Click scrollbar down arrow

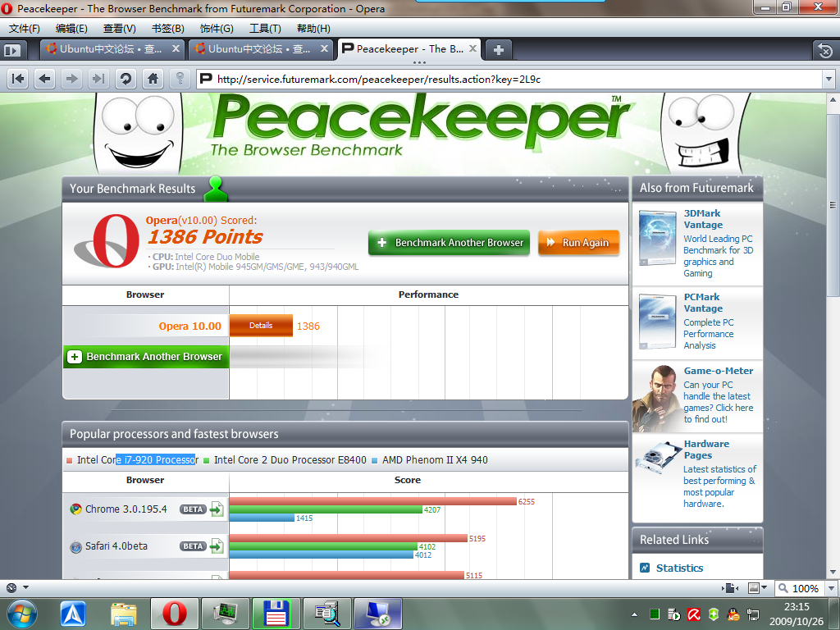pyautogui.click(x=833, y=572)
